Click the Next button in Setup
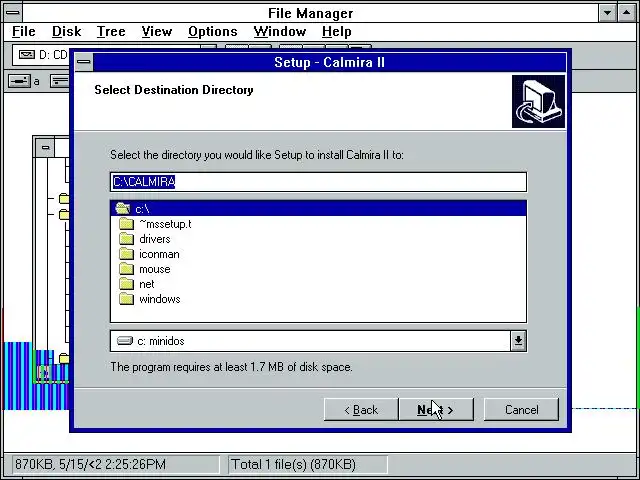 coord(436,409)
